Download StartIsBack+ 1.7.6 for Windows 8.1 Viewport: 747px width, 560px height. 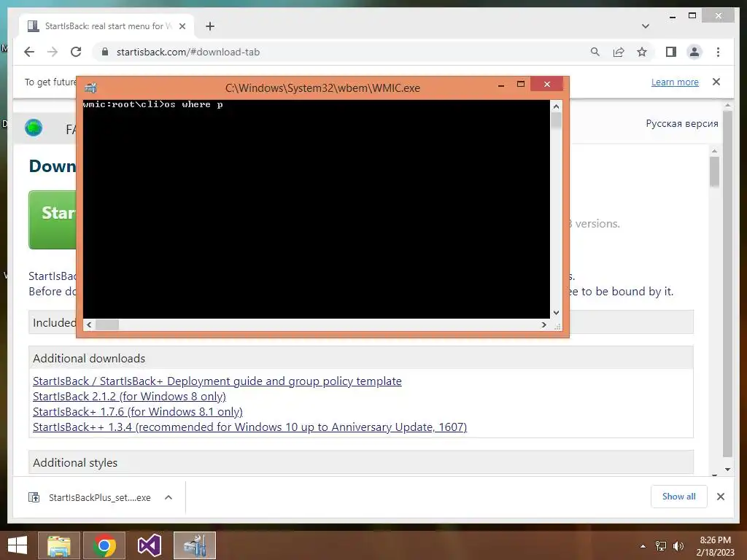point(138,411)
